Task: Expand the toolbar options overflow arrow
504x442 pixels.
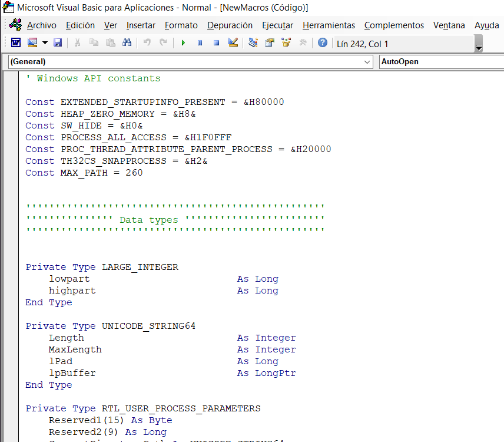Action: (479, 47)
